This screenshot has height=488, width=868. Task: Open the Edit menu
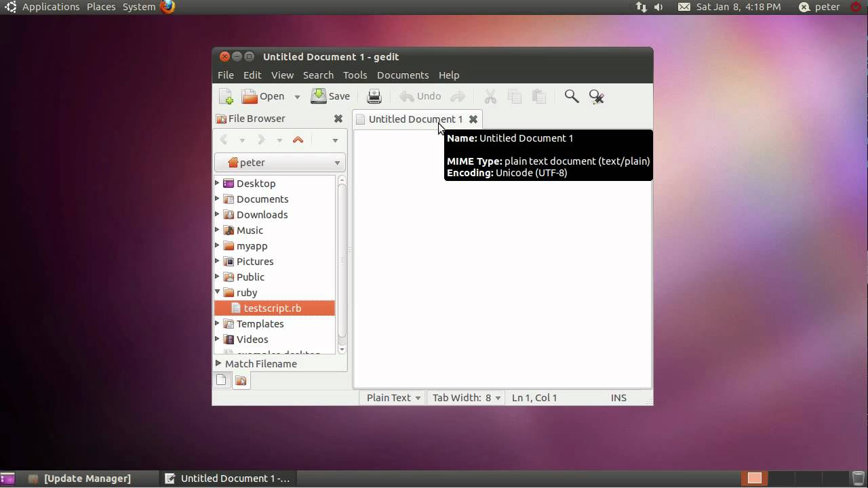(x=252, y=75)
